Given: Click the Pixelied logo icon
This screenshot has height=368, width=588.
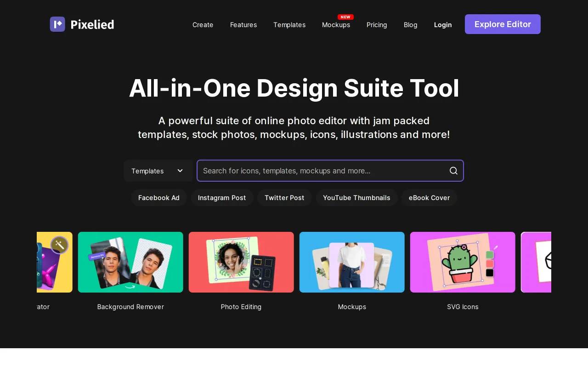Looking at the screenshot, I should 57,24.
